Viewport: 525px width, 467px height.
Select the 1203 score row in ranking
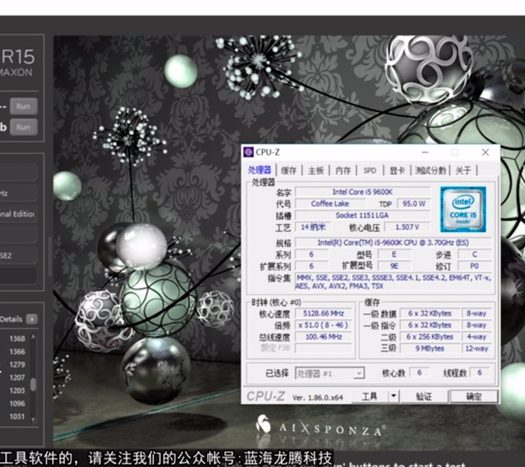[17, 391]
